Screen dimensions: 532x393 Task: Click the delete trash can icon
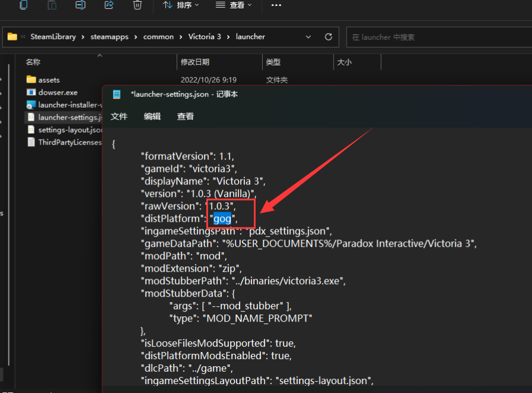(x=137, y=5)
